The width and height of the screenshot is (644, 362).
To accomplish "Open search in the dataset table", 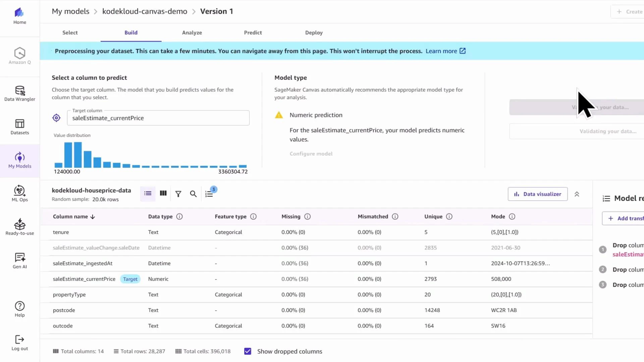I will [x=193, y=194].
